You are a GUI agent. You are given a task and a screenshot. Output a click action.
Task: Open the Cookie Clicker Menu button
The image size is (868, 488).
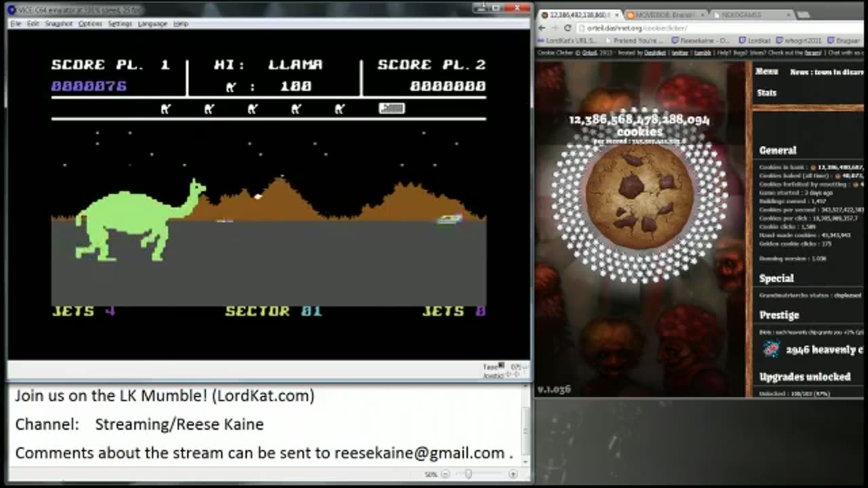point(766,71)
